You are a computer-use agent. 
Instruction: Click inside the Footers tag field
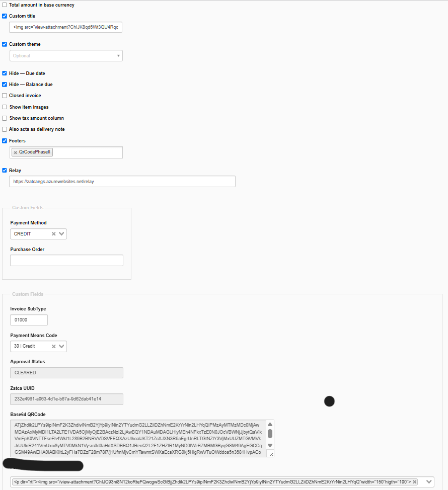tap(66, 152)
